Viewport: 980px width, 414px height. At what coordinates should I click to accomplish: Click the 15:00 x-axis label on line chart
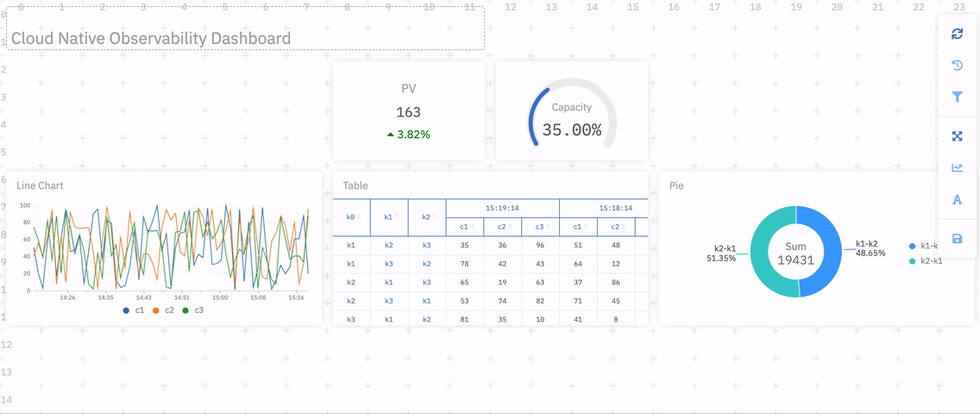[221, 298]
